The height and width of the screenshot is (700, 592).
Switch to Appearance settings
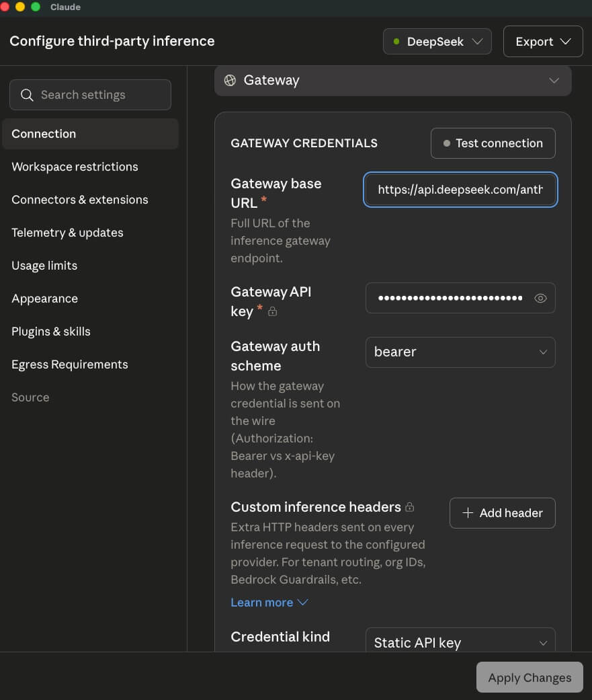click(x=44, y=299)
